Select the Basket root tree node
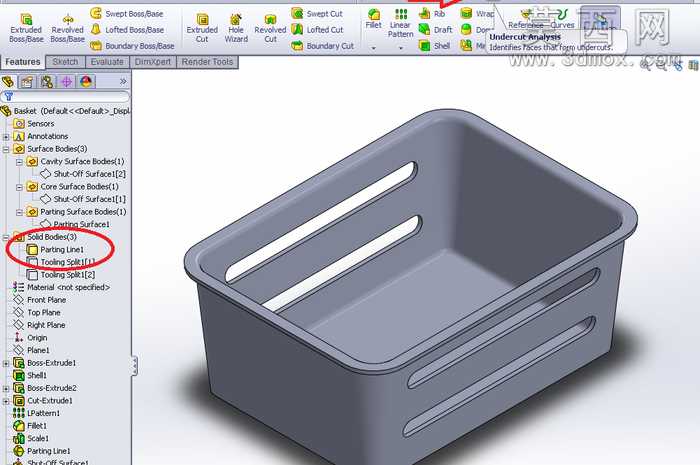 click(66, 111)
